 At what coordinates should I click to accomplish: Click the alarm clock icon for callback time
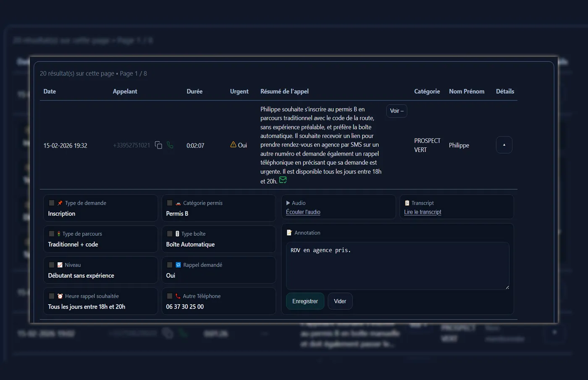click(x=60, y=296)
